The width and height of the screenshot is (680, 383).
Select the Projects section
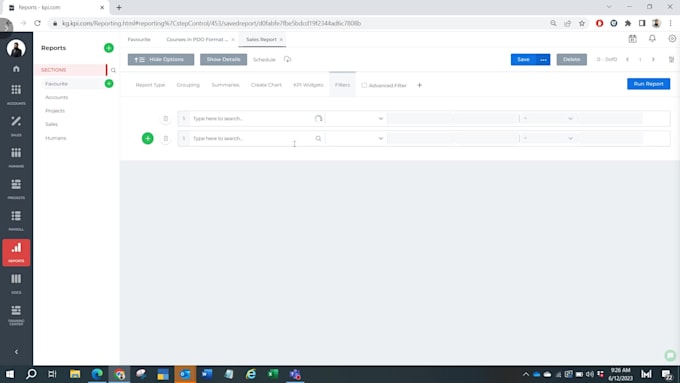click(x=55, y=111)
